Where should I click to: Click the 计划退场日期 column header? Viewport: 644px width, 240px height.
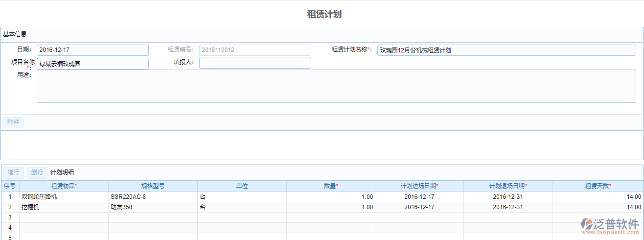point(508,186)
